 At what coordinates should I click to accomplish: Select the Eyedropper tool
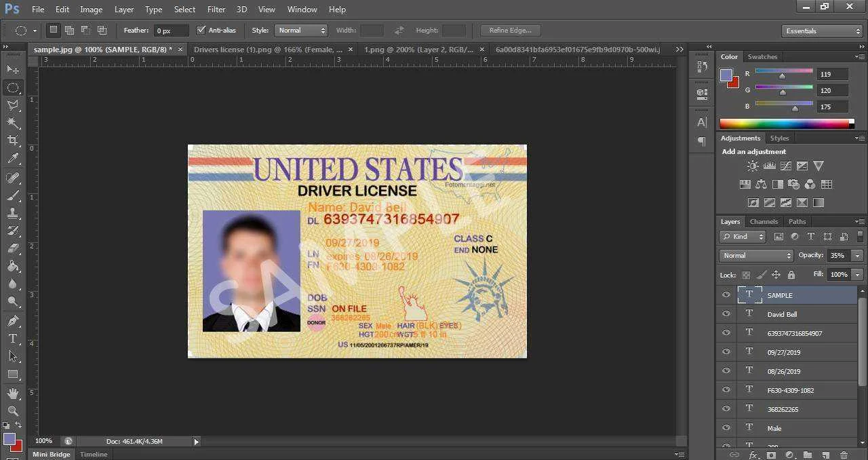click(x=13, y=159)
